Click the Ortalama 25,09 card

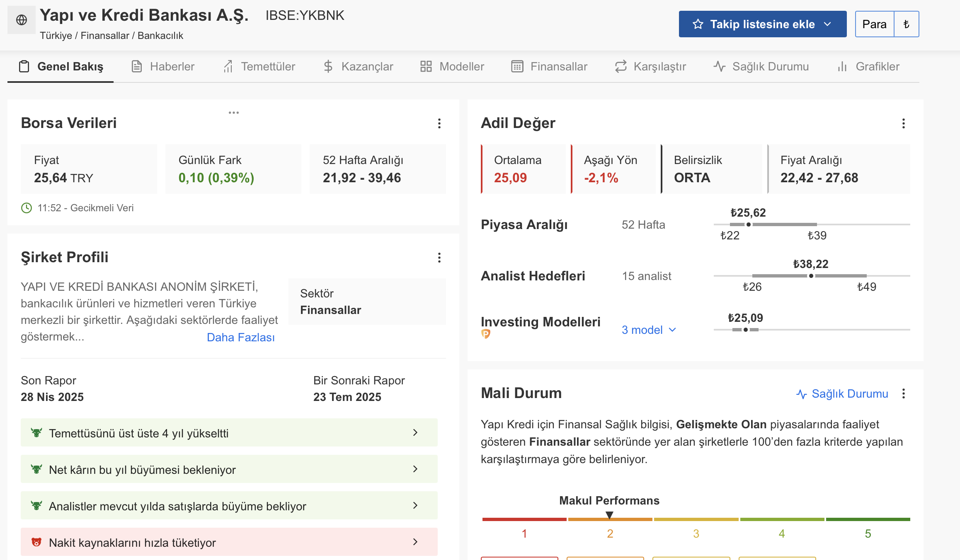coord(523,169)
